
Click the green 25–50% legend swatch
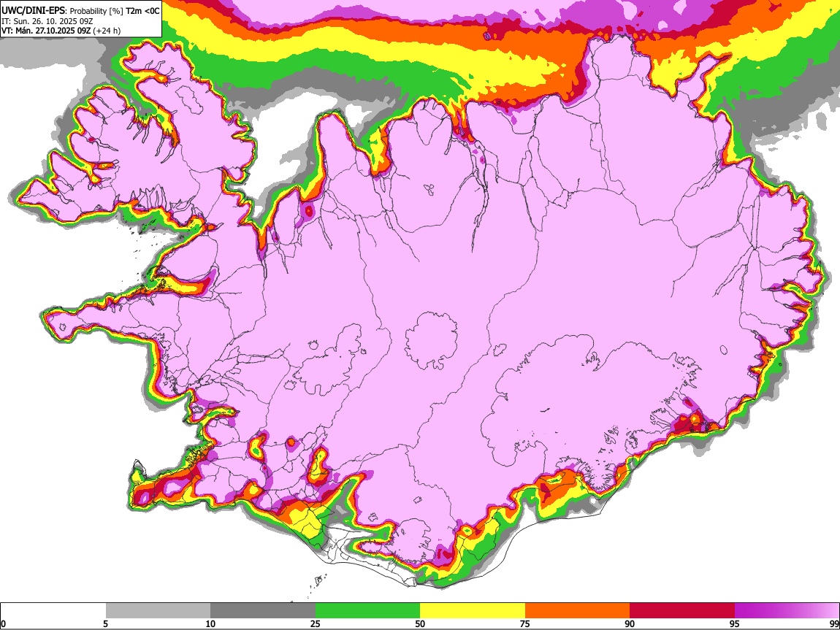pyautogui.click(x=367, y=610)
